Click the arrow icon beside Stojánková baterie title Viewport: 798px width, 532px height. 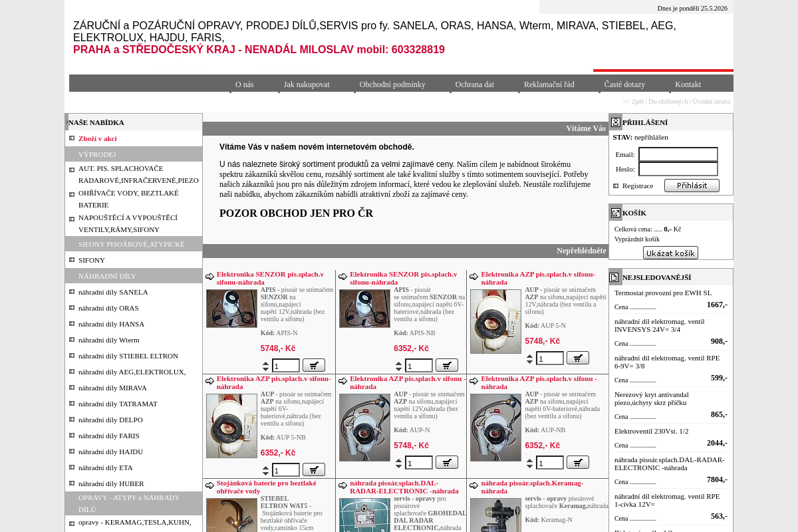click(x=209, y=485)
